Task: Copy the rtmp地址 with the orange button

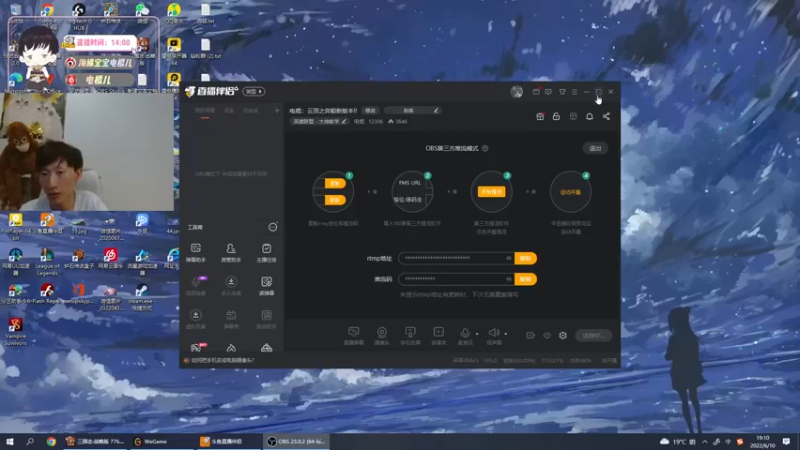Action: click(526, 258)
